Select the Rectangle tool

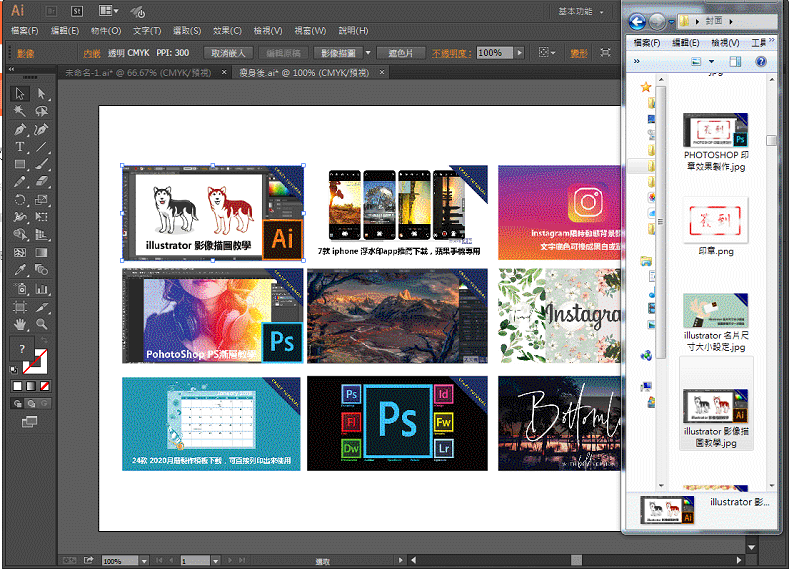20,164
